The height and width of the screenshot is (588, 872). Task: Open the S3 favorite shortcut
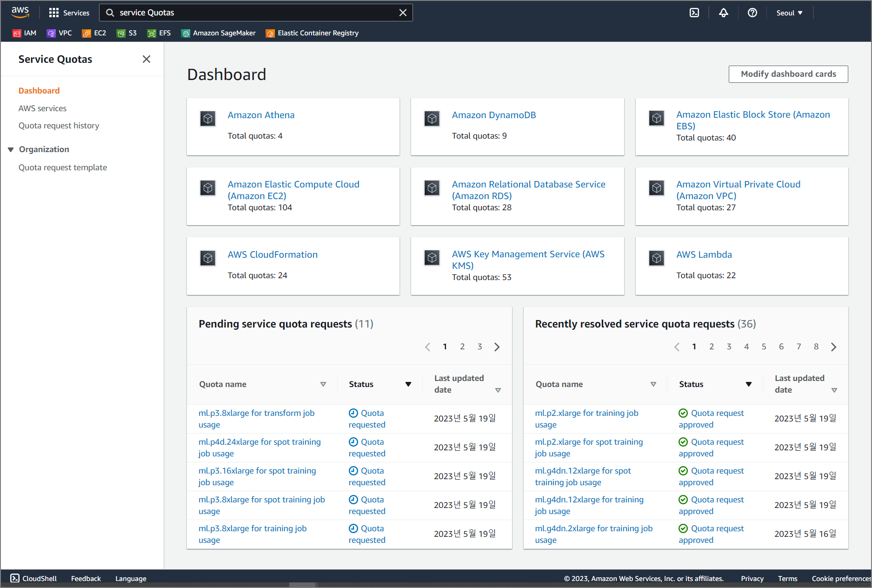(127, 33)
